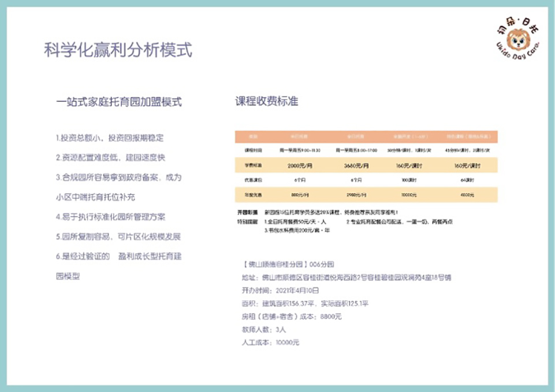Click the heading 一站式家庭托育园加盟模式
Viewport: 555px width, 392px height.
(119, 102)
